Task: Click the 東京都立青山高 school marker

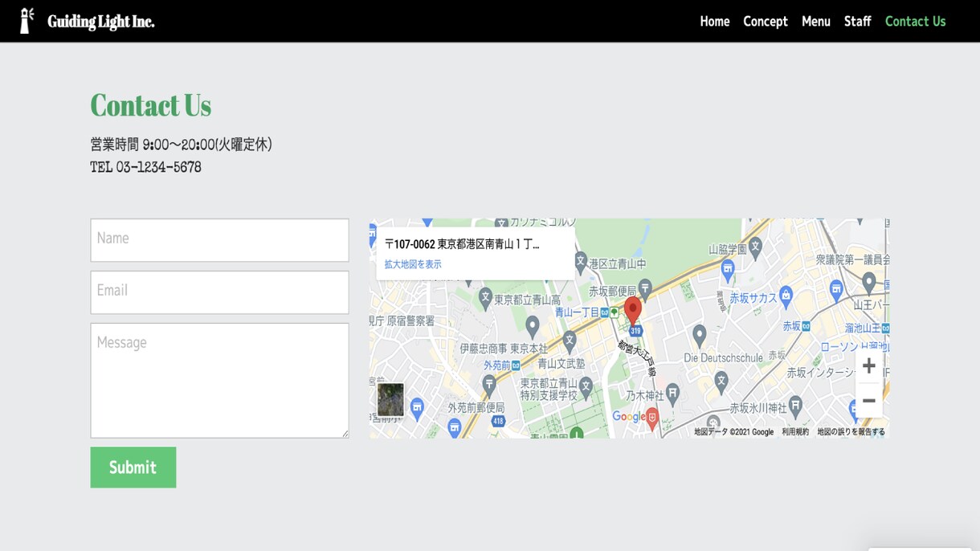Action: [x=485, y=298]
